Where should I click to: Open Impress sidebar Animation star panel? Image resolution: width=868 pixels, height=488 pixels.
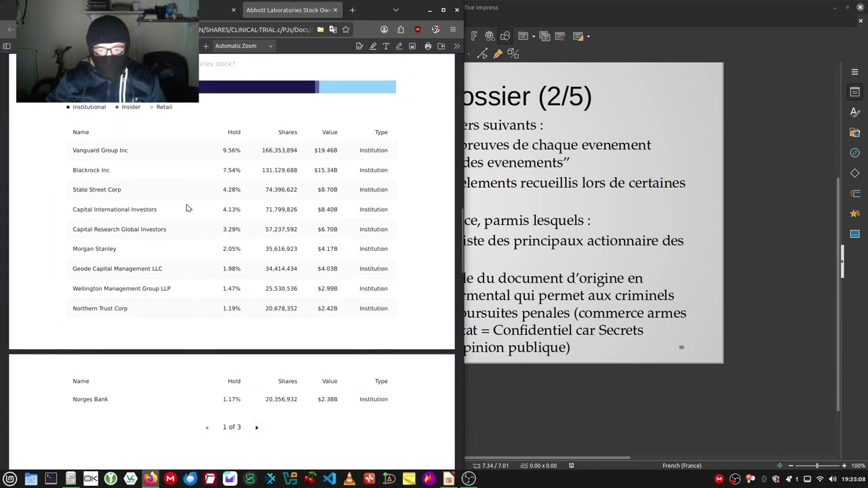click(x=854, y=213)
